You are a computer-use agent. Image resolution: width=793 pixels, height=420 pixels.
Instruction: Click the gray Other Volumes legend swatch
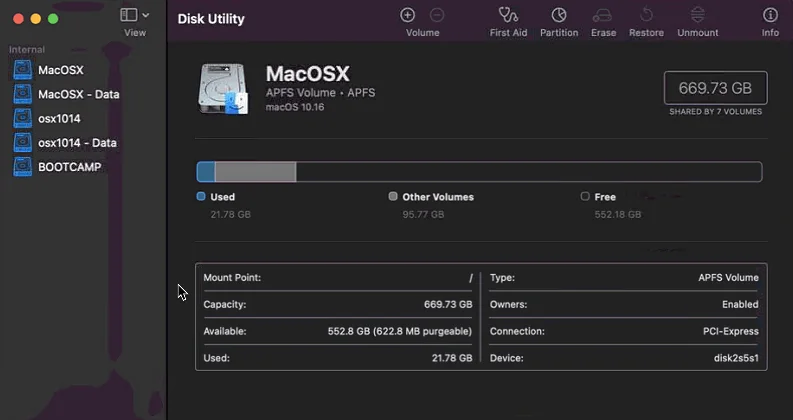[x=393, y=197]
